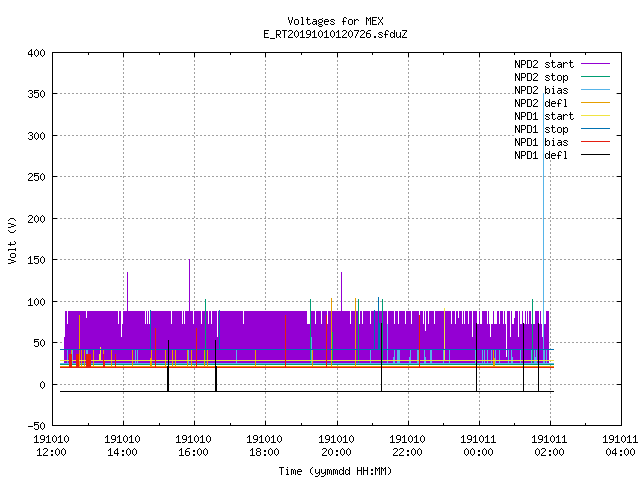Screen dimensions: 640x480
Task: Click the yellow NPD1 start legend line
Action: pyautogui.click(x=595, y=116)
